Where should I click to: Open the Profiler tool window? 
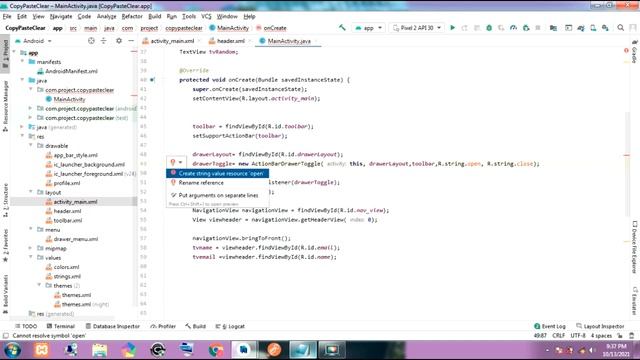163,326
